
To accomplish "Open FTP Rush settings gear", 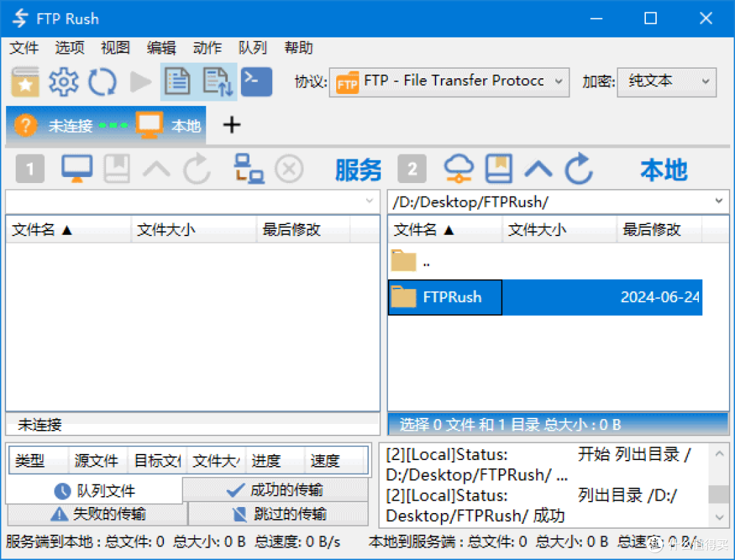I will (63, 81).
